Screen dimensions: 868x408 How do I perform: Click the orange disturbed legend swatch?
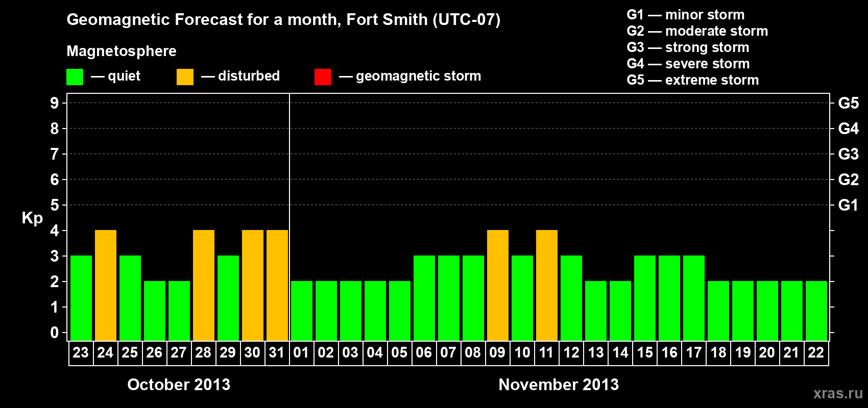185,77
